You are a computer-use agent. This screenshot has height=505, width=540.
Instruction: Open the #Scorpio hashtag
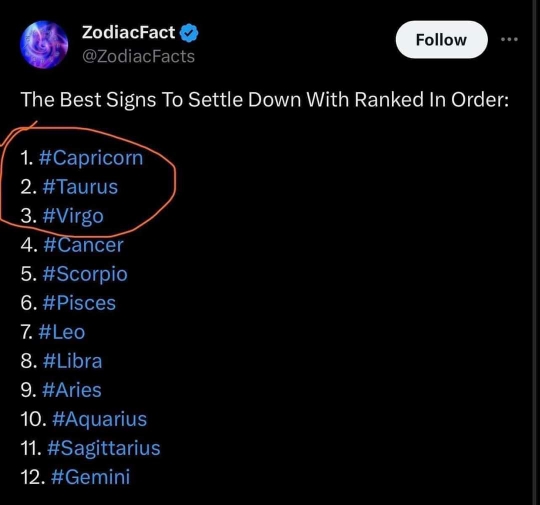click(x=85, y=274)
